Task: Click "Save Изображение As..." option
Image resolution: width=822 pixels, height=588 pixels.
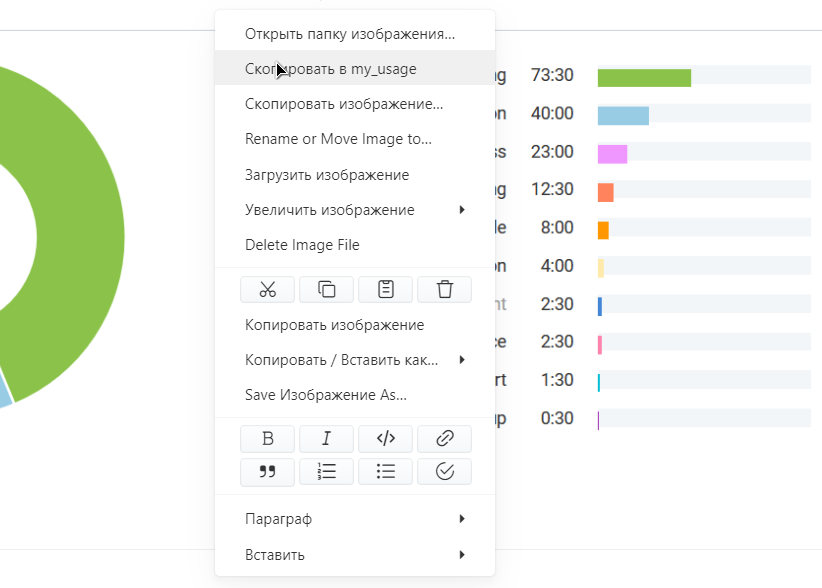Action: click(x=325, y=395)
